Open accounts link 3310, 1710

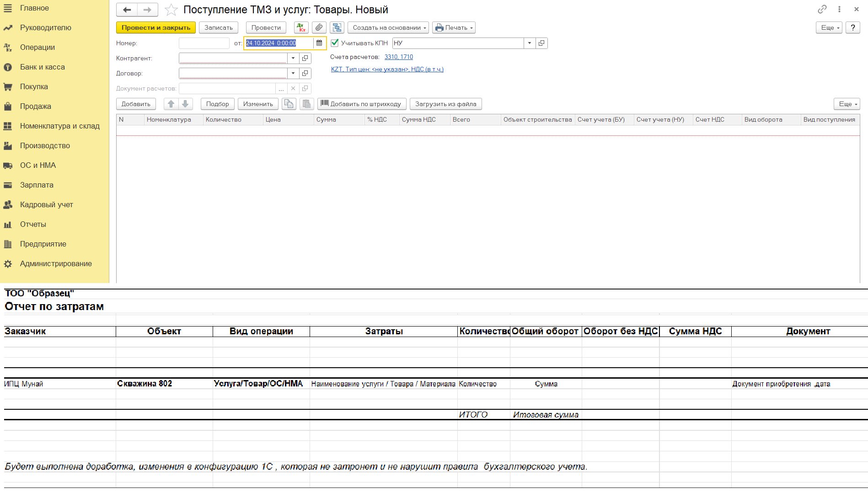398,57
